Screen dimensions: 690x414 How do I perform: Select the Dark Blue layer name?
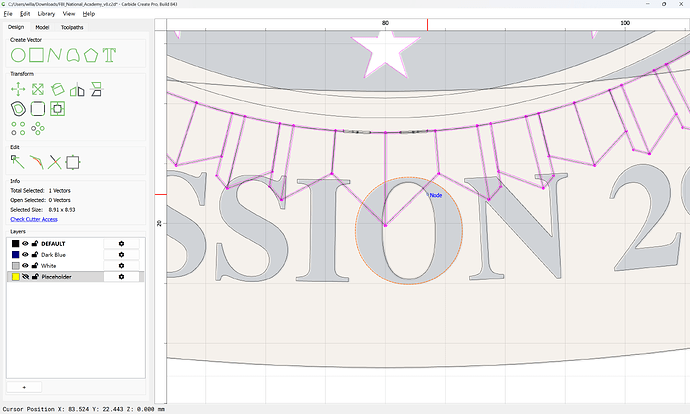[x=53, y=255]
